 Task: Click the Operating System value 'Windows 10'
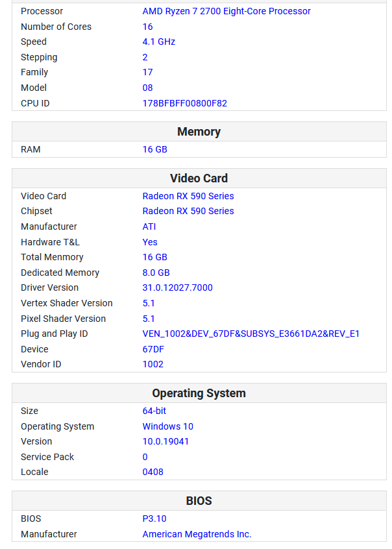(168, 426)
